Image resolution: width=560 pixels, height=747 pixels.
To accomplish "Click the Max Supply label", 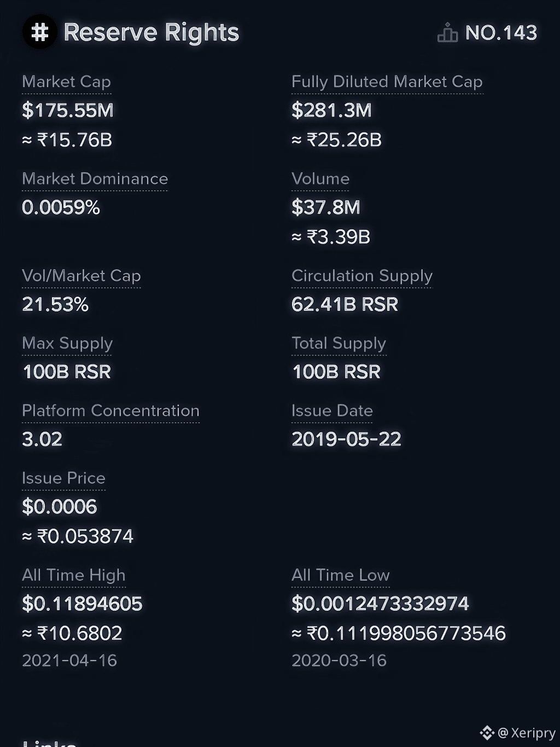I will 67,343.
